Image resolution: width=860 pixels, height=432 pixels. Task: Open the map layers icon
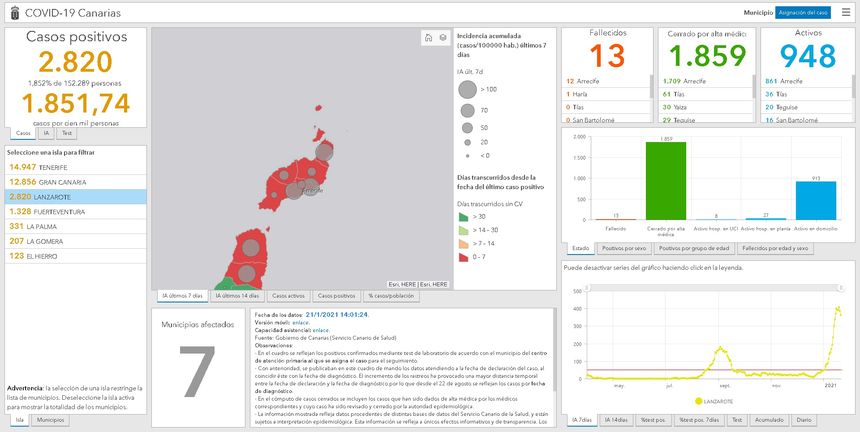pos(442,38)
